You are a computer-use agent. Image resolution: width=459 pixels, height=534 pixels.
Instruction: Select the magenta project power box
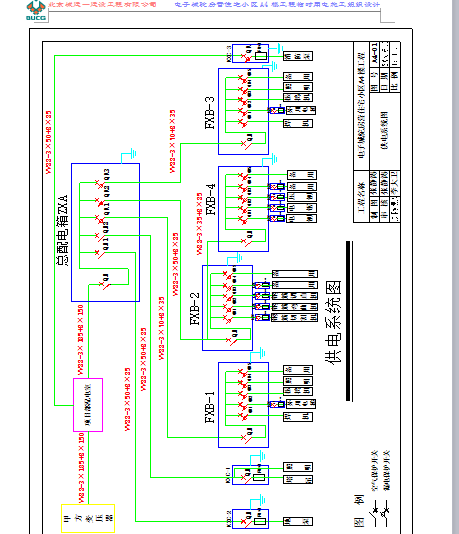click(88, 405)
